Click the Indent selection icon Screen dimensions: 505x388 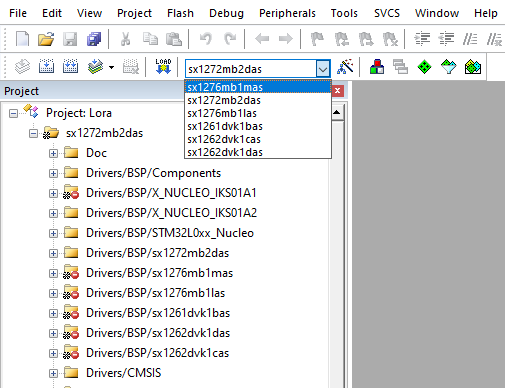point(422,39)
